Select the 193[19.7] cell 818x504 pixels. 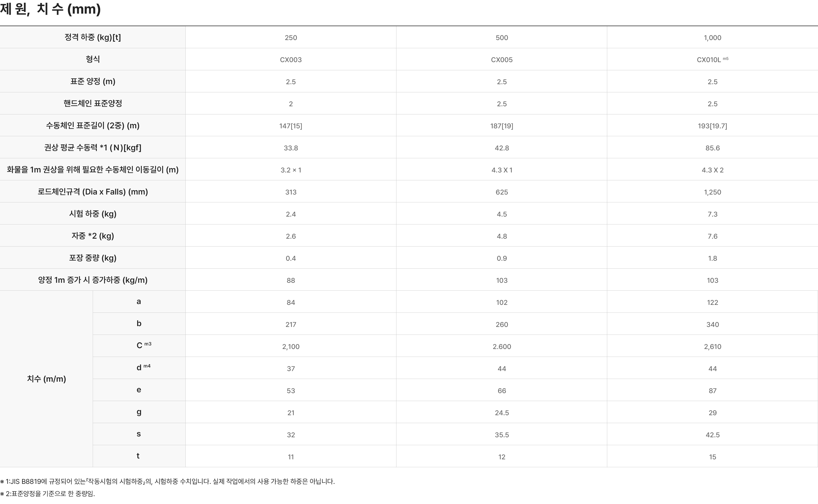pyautogui.click(x=712, y=126)
